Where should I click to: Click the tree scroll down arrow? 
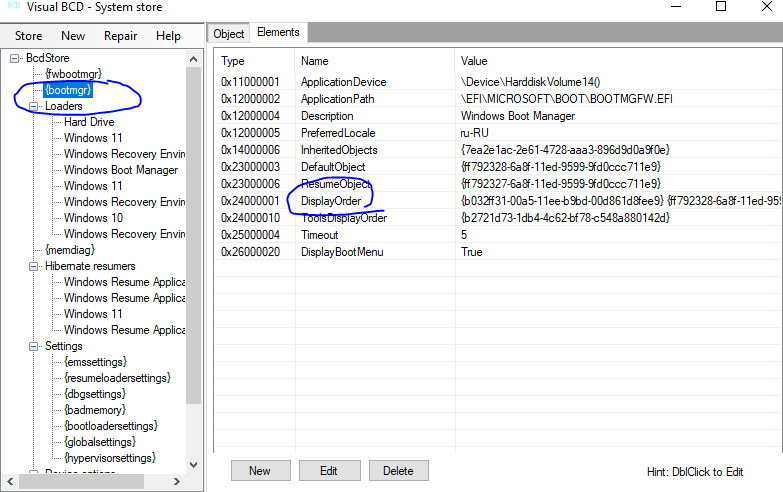click(194, 465)
